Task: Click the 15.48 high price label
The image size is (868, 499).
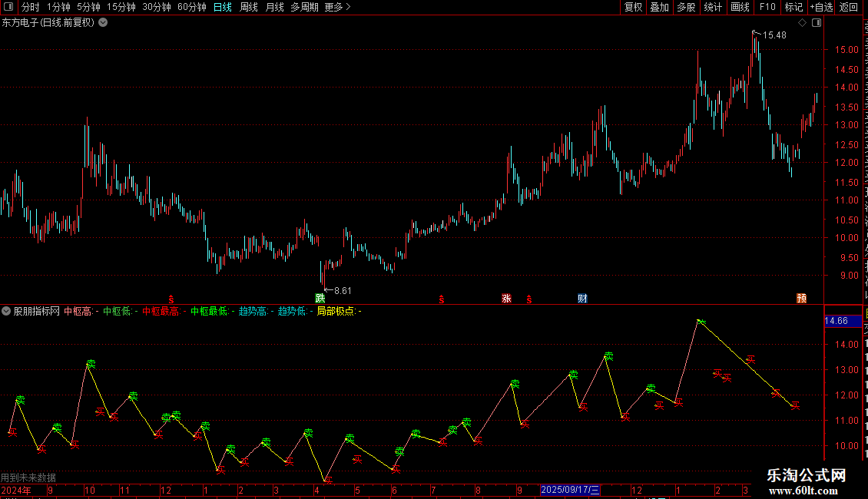Action: pos(774,35)
